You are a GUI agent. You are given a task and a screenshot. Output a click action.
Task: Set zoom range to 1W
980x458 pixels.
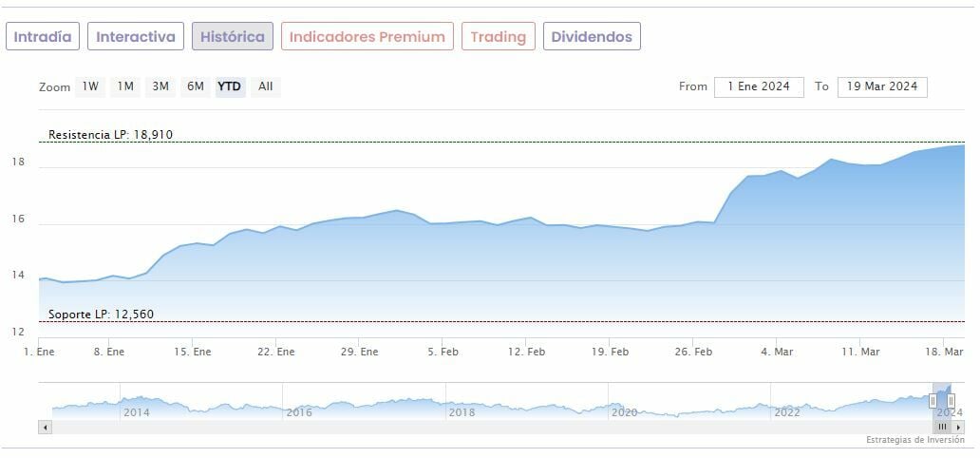coord(90,86)
